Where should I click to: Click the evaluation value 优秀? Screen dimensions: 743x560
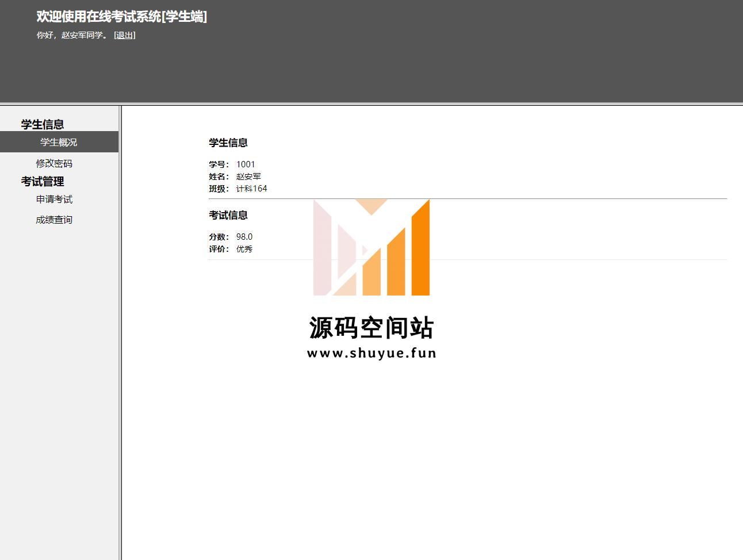(244, 249)
